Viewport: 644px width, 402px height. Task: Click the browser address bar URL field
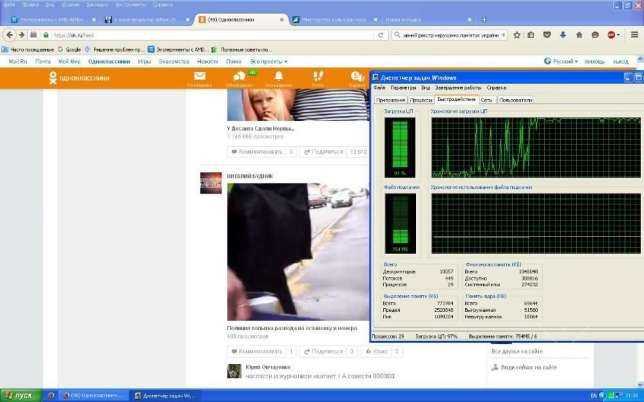(x=214, y=35)
